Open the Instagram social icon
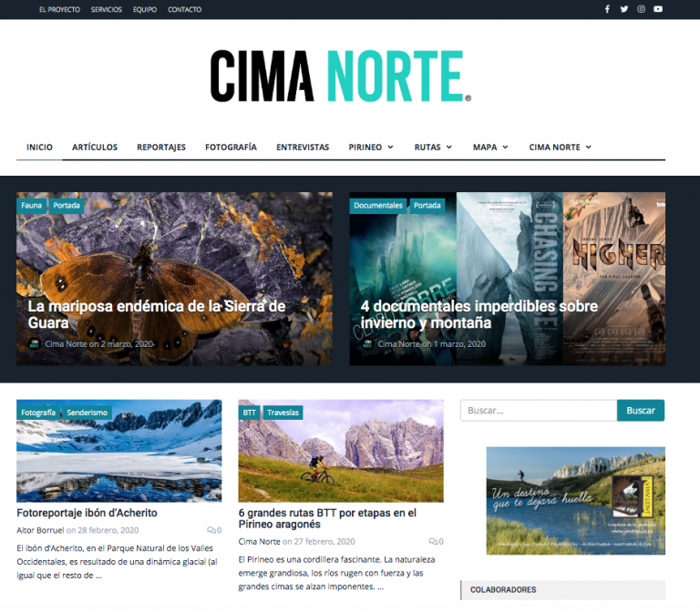Image resolution: width=700 pixels, height=612 pixels. tap(641, 9)
